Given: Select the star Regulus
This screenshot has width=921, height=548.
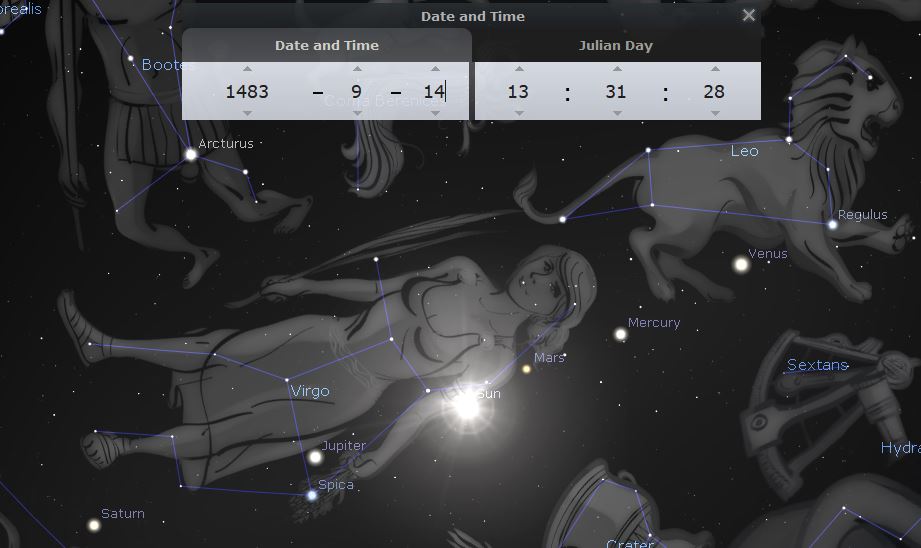Looking at the screenshot, I should tap(833, 224).
